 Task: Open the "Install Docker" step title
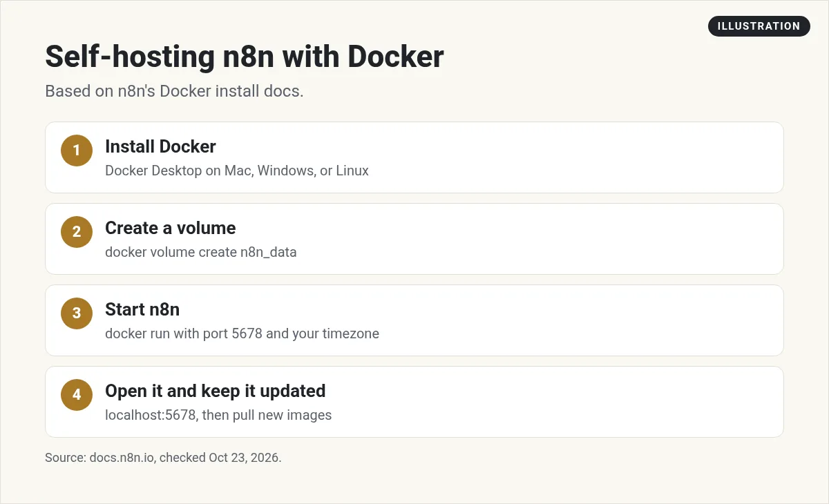(160, 146)
